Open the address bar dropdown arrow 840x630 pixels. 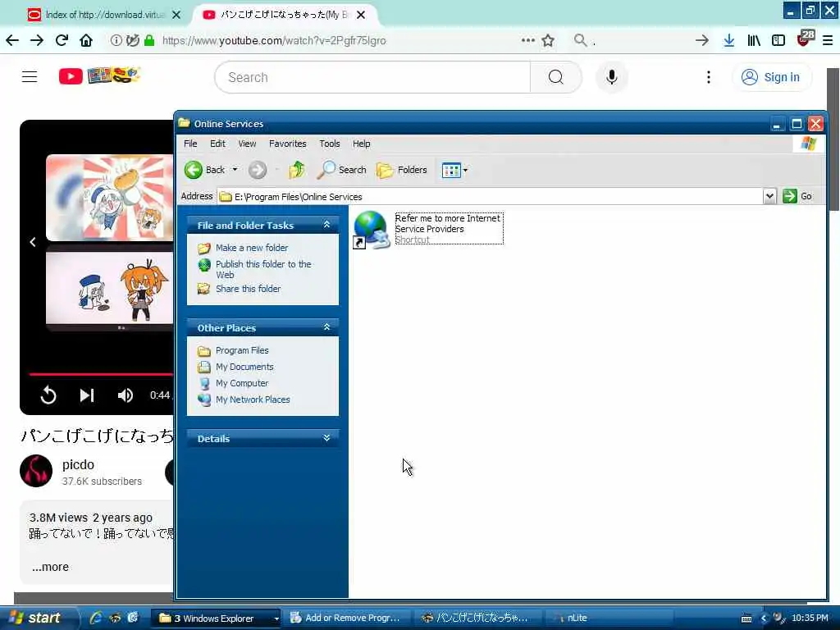pyautogui.click(x=769, y=196)
